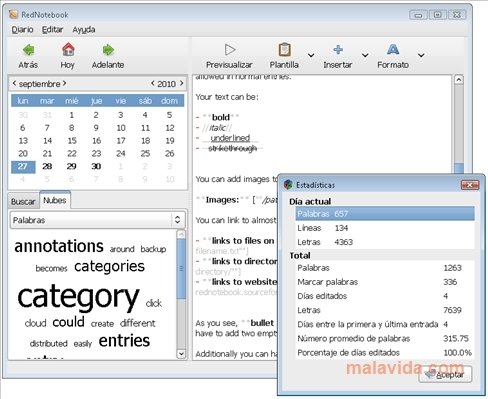The height and width of the screenshot is (399, 488).
Task: Expand the Plantilla dropdown arrow
Action: (x=311, y=55)
